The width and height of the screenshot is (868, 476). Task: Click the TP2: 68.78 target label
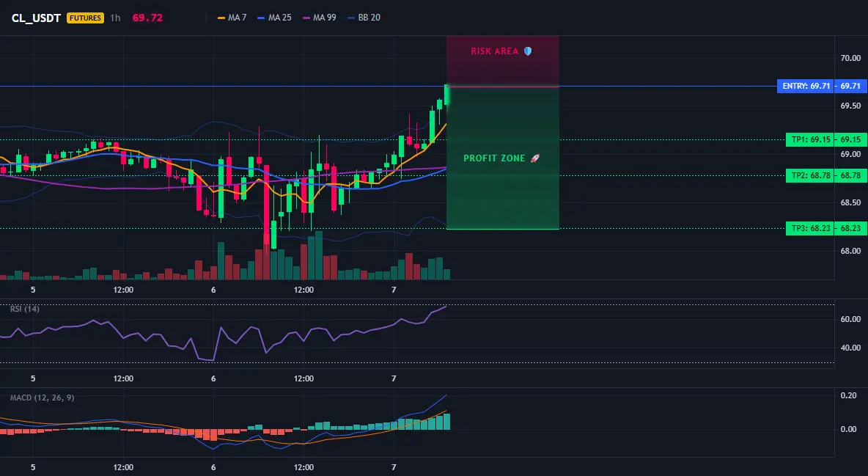[x=810, y=176]
